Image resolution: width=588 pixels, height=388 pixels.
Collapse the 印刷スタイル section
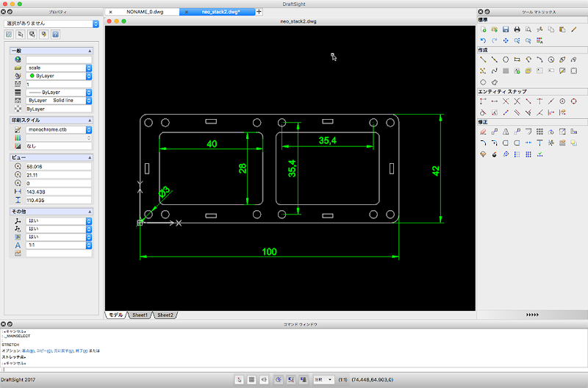click(x=90, y=121)
